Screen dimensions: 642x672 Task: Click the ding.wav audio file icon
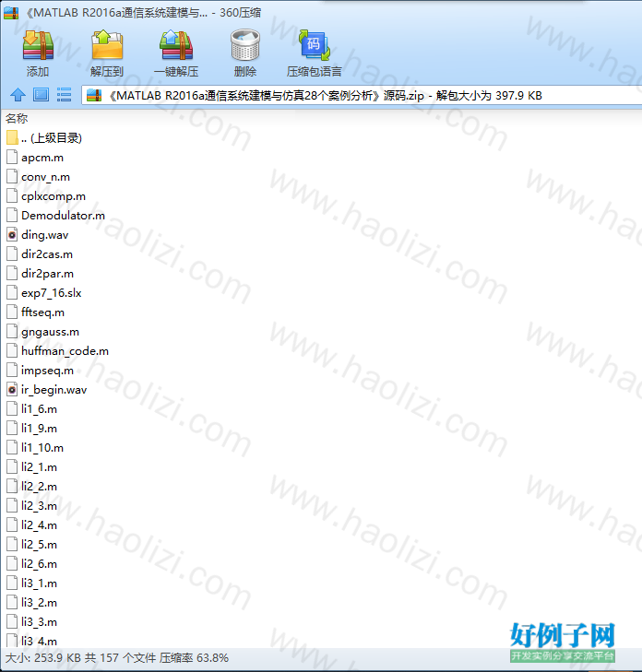(x=12, y=235)
